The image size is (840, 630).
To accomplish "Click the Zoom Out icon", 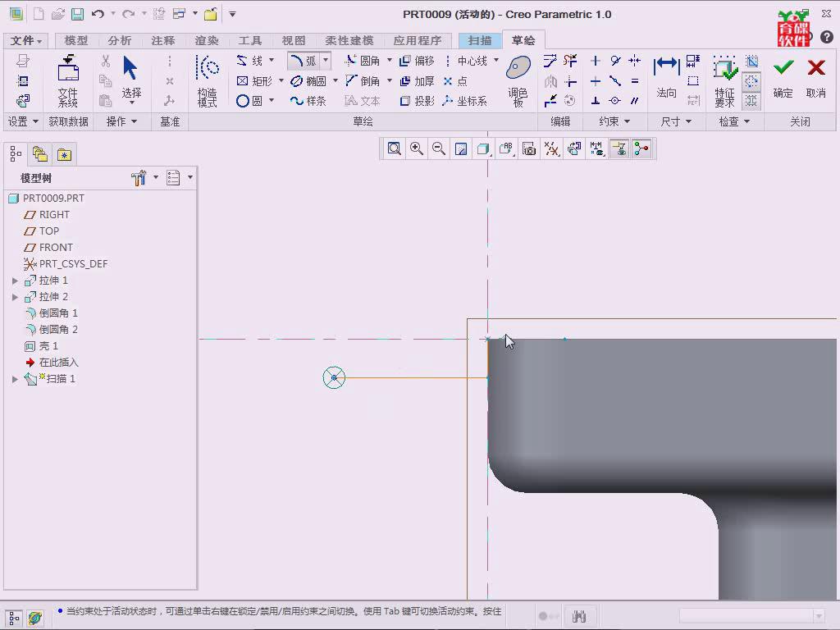I will tap(439, 148).
